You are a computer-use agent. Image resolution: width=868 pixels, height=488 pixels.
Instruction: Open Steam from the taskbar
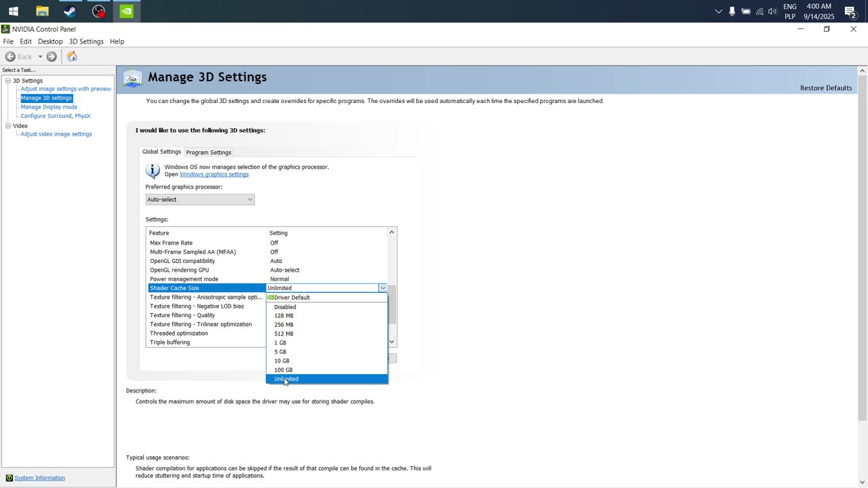(x=70, y=11)
